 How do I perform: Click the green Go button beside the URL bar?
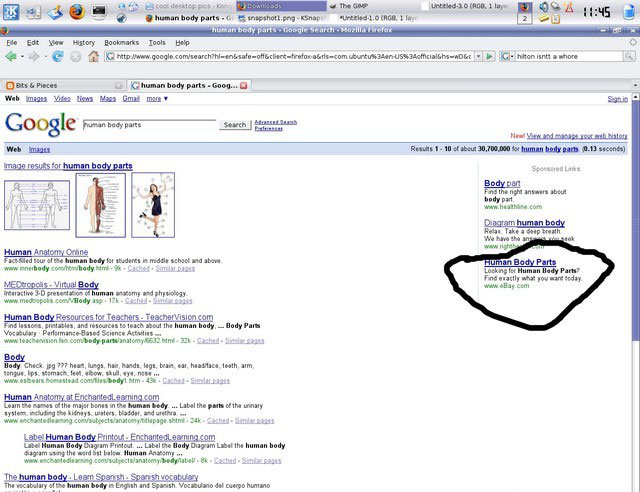(489, 56)
